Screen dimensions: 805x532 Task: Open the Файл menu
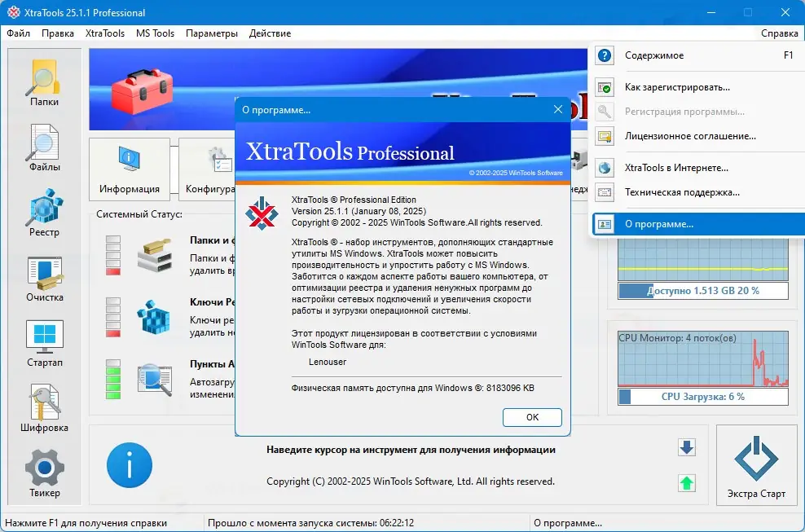(19, 33)
